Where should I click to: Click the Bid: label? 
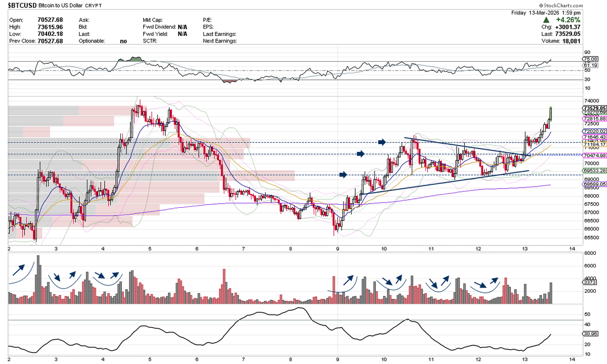(83, 27)
